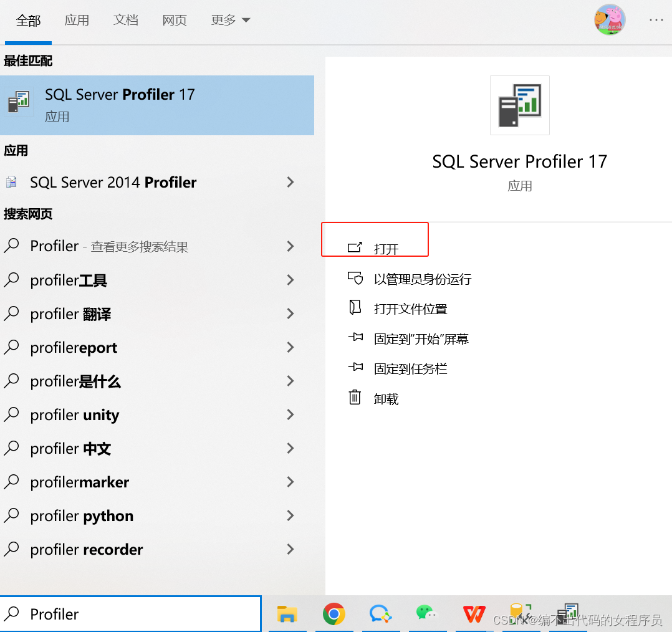Screen dimensions: 672x632
Task: Open WeChat from the taskbar
Action: coord(427,613)
